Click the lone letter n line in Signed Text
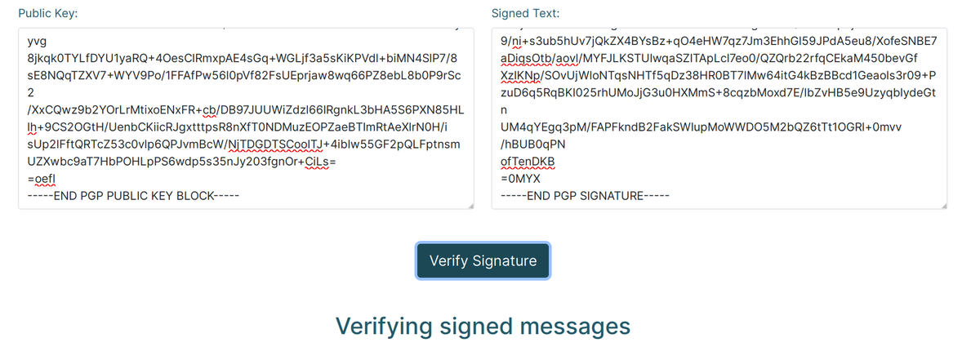980x347 pixels. [x=505, y=109]
